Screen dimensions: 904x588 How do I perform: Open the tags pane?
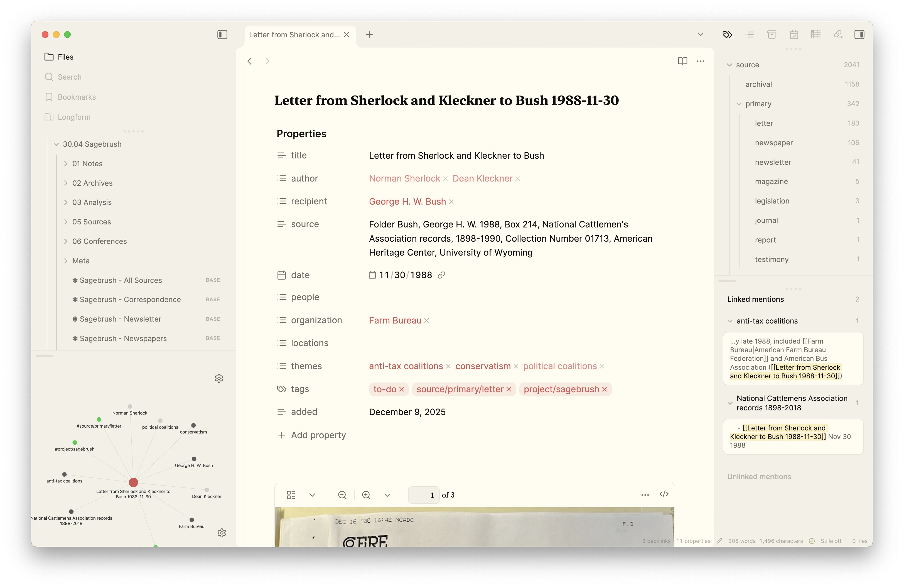click(728, 34)
